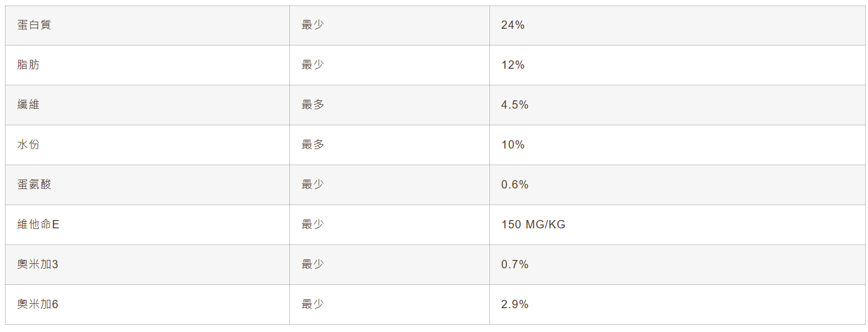This screenshot has width=868, height=332.
Task: Click the 奧米加6 label
Action: pyautogui.click(x=38, y=304)
